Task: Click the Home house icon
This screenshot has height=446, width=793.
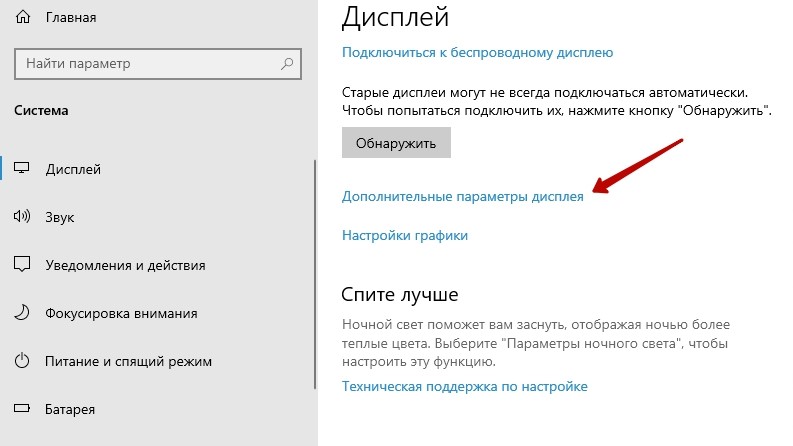Action: (22, 17)
